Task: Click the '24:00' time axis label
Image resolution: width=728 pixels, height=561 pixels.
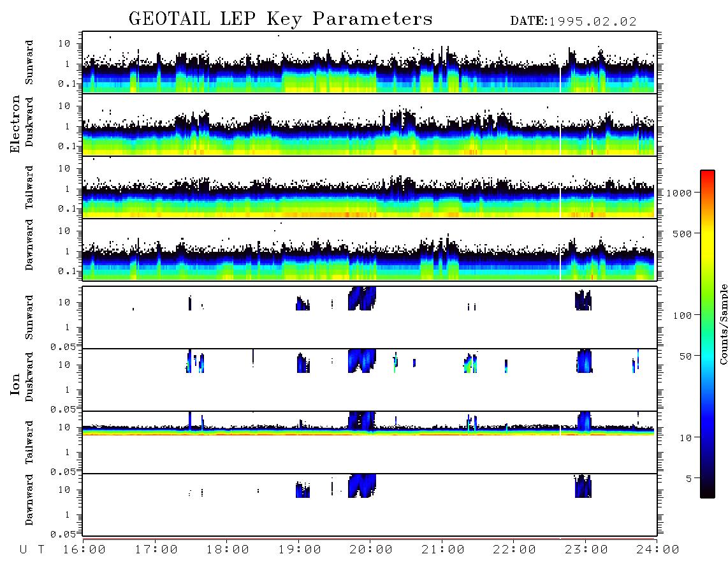Action: click(x=658, y=550)
